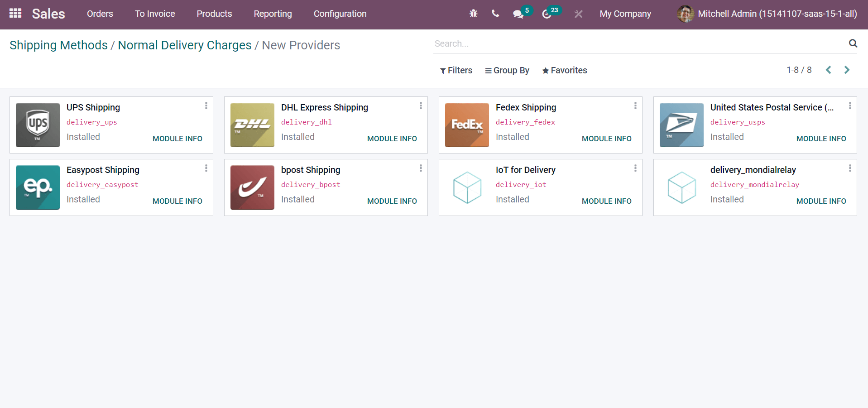The height and width of the screenshot is (408, 868).
Task: Click the delivery_easypost technical name
Action: pyautogui.click(x=102, y=185)
